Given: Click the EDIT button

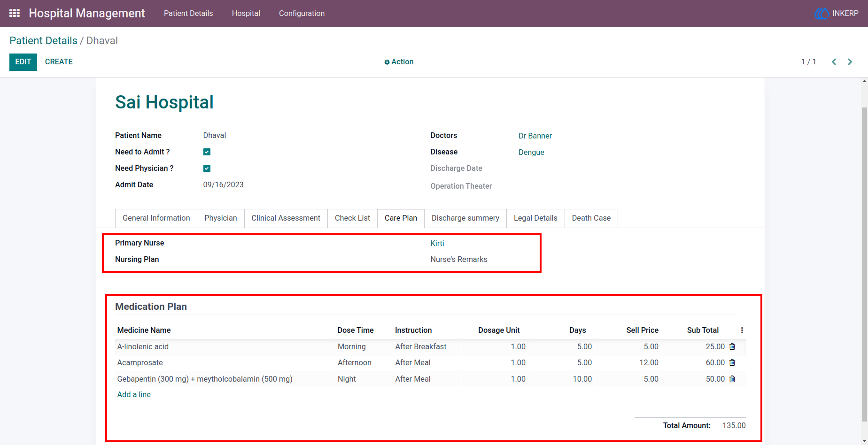Looking at the screenshot, I should click(x=23, y=62).
